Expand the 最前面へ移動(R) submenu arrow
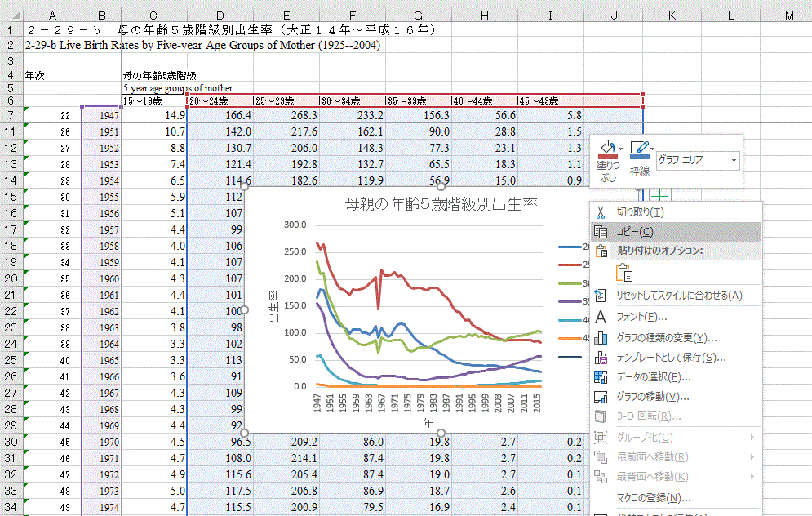The width and height of the screenshot is (812, 516). click(752, 456)
